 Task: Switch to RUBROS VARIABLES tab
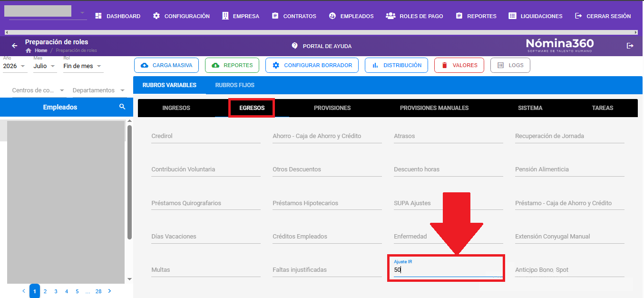click(169, 85)
